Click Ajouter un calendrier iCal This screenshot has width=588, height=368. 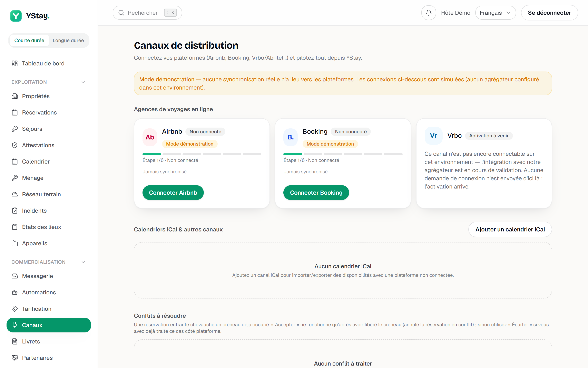click(x=510, y=229)
